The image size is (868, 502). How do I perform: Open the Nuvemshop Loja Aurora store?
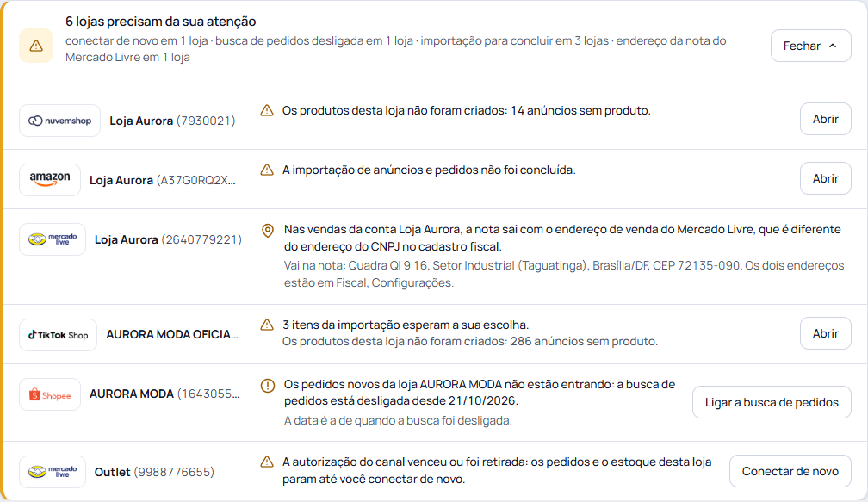[825, 119]
